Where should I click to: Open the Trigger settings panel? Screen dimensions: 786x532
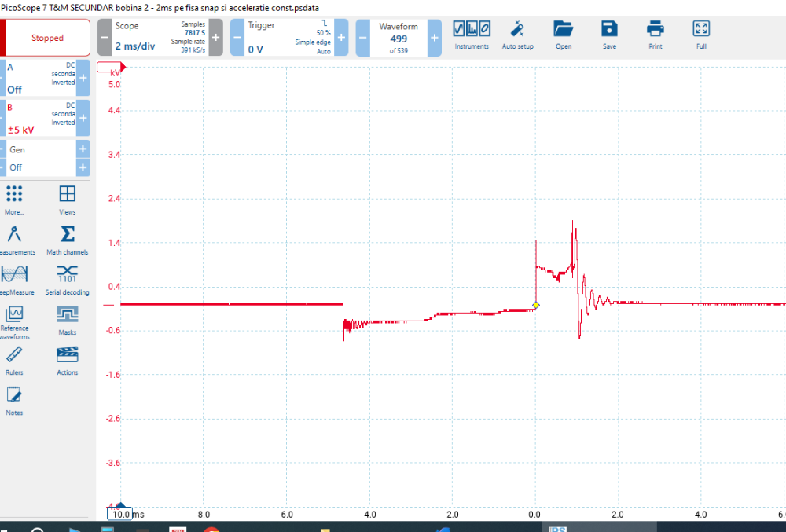(x=288, y=38)
